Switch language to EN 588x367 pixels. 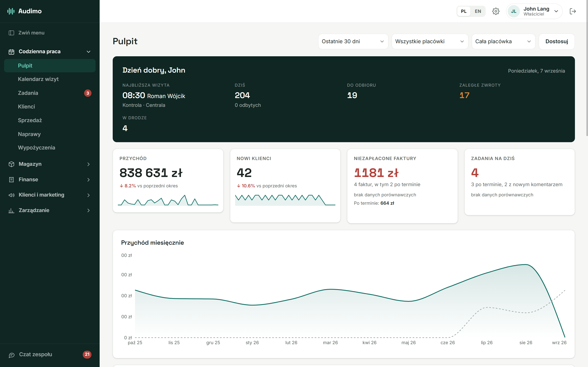point(478,11)
